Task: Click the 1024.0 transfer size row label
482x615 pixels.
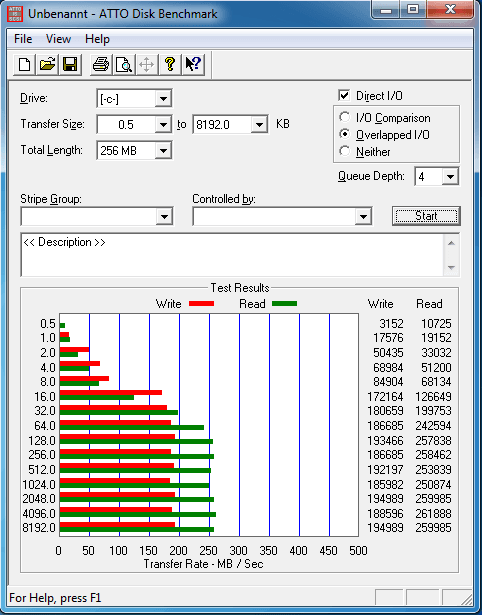Action: [39, 484]
